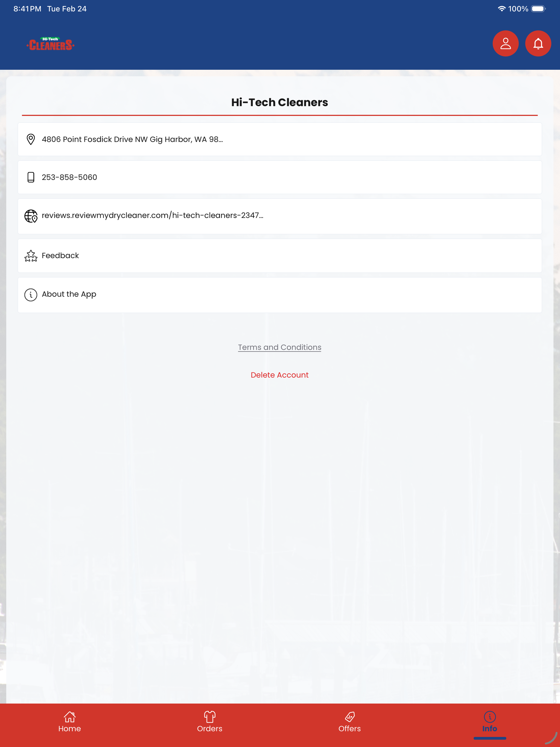This screenshot has height=747, width=560.
Task: Tap the location pin icon
Action: [x=31, y=139]
